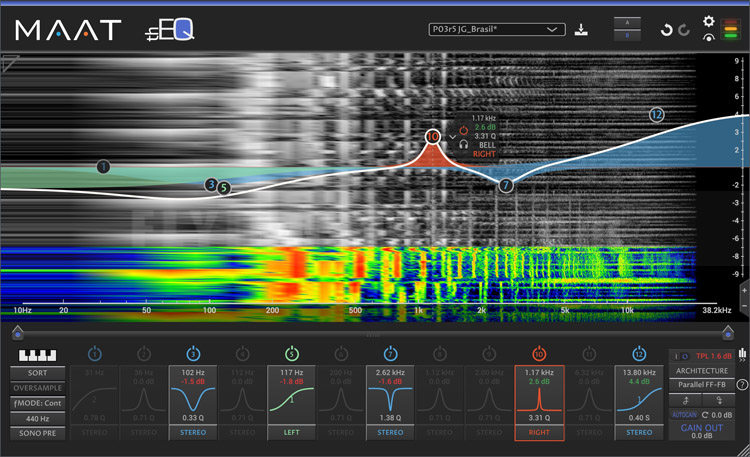Select EQ node 3 on the graph

(x=211, y=185)
